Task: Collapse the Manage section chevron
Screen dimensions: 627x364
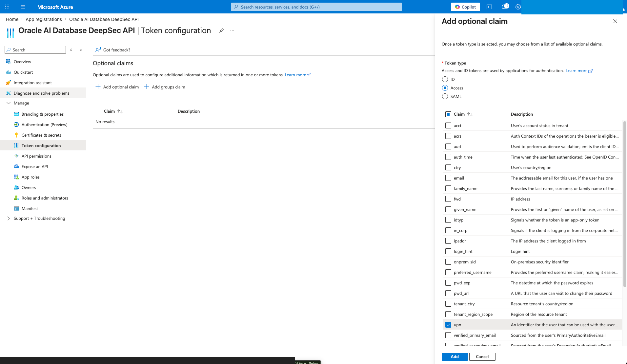Action: point(9,103)
